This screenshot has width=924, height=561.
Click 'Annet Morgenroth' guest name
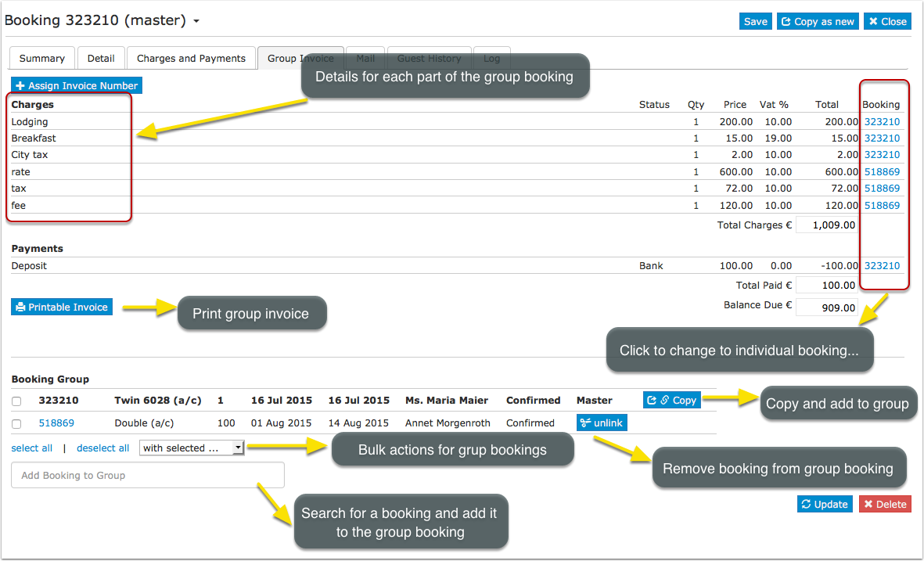[x=448, y=423]
